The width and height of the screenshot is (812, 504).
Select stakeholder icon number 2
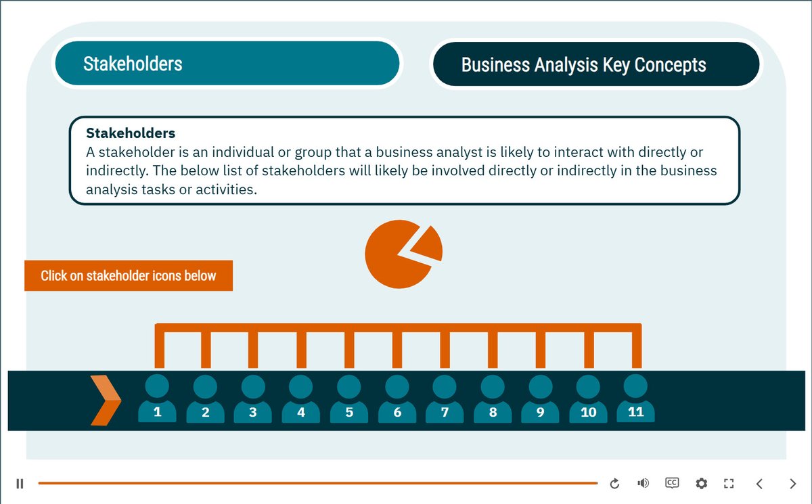[205, 400]
